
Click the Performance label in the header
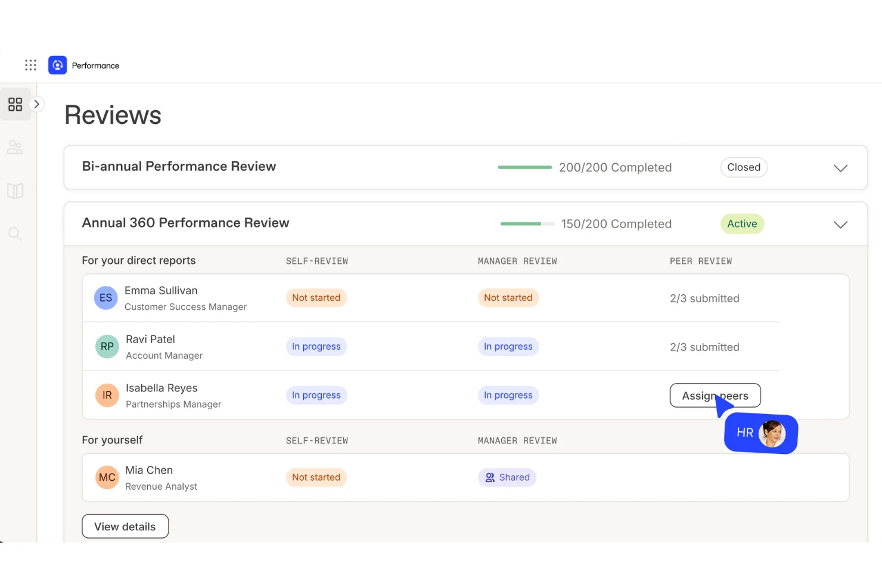click(95, 65)
